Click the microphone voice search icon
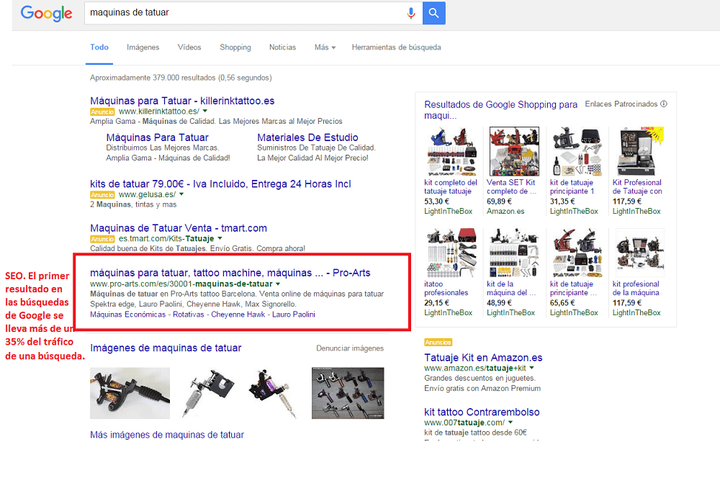 point(411,13)
